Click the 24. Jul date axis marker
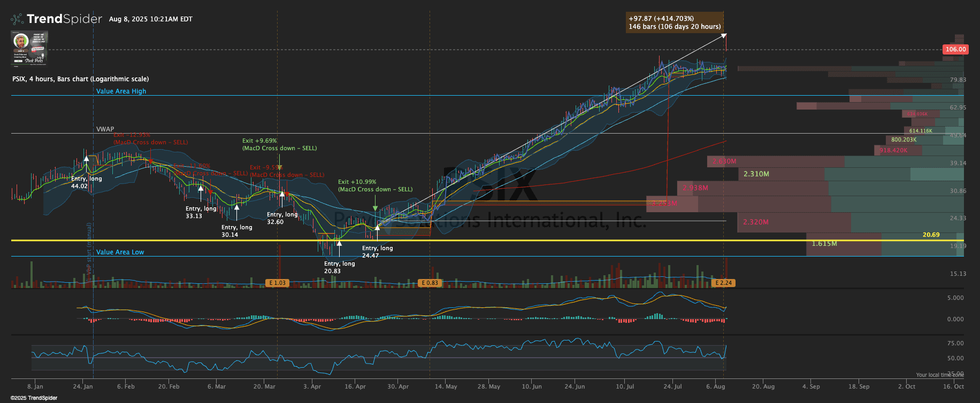This screenshot has height=403, width=980. coord(672,386)
